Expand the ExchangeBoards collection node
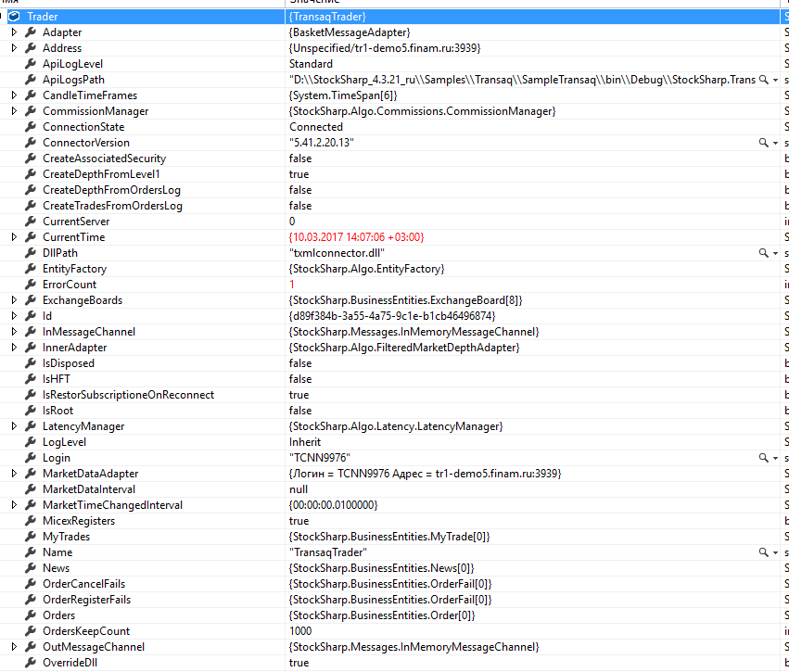789x672 pixels. (14, 300)
